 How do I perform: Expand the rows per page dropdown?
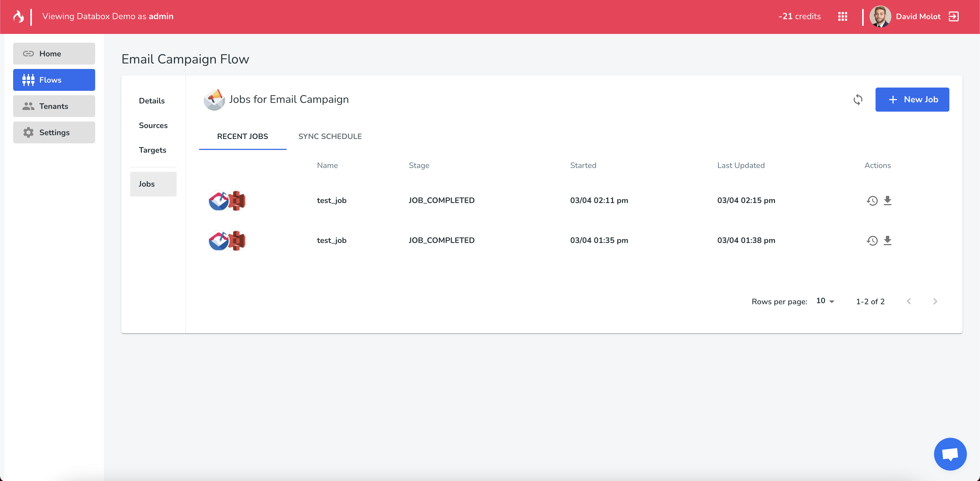click(825, 301)
